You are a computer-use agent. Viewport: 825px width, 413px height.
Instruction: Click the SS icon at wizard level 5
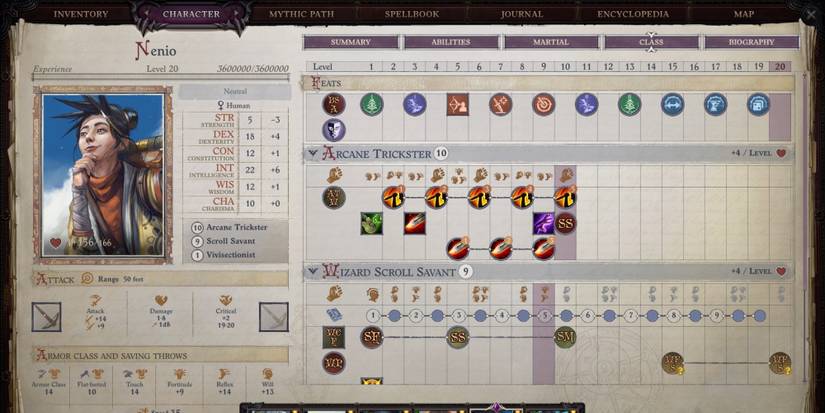[x=458, y=337]
